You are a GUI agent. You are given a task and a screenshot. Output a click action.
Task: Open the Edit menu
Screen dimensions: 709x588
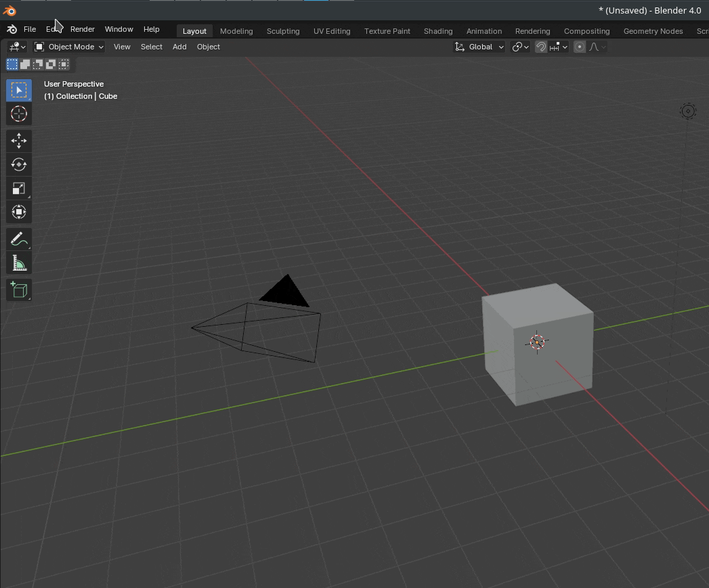pos(52,29)
